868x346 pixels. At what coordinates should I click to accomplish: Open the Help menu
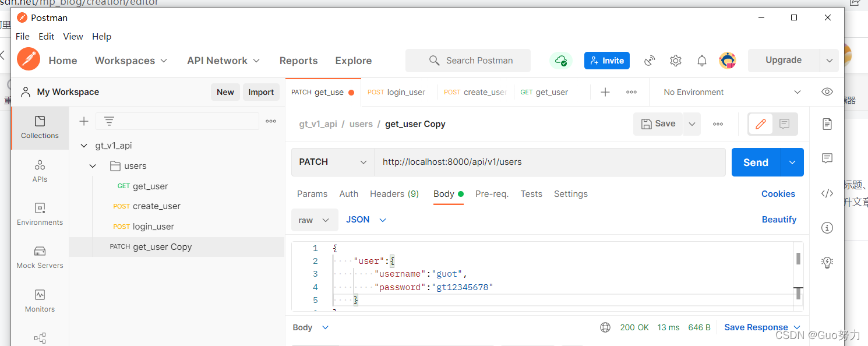click(x=101, y=36)
